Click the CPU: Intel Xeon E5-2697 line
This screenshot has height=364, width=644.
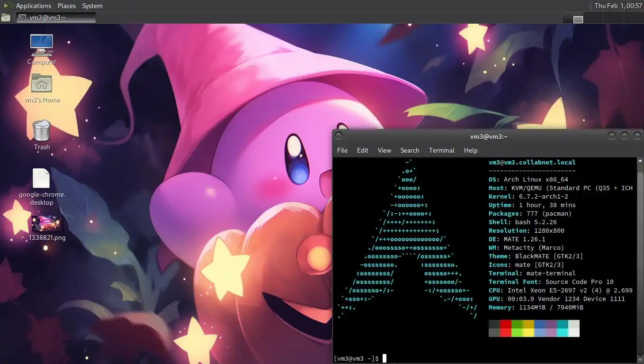[561, 291]
